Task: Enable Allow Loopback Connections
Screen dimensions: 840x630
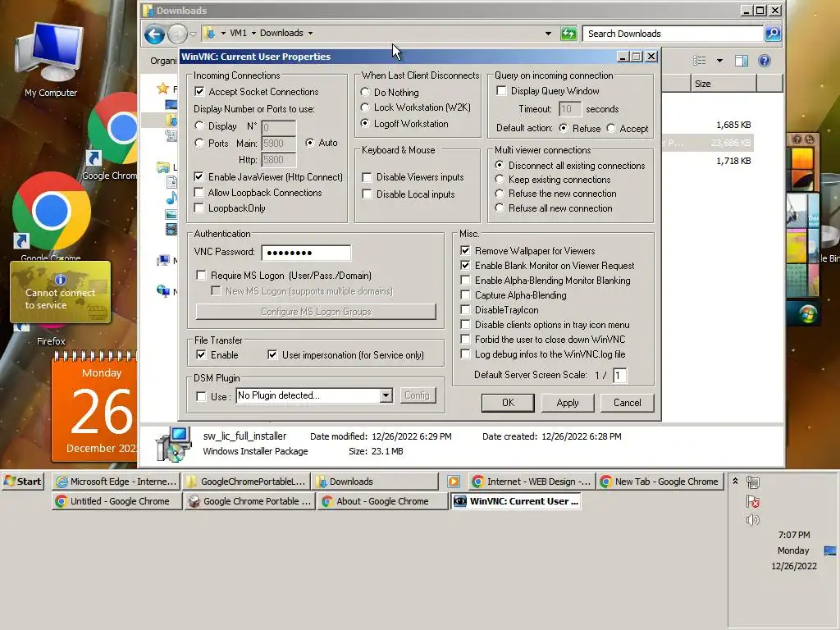Action: point(199,192)
